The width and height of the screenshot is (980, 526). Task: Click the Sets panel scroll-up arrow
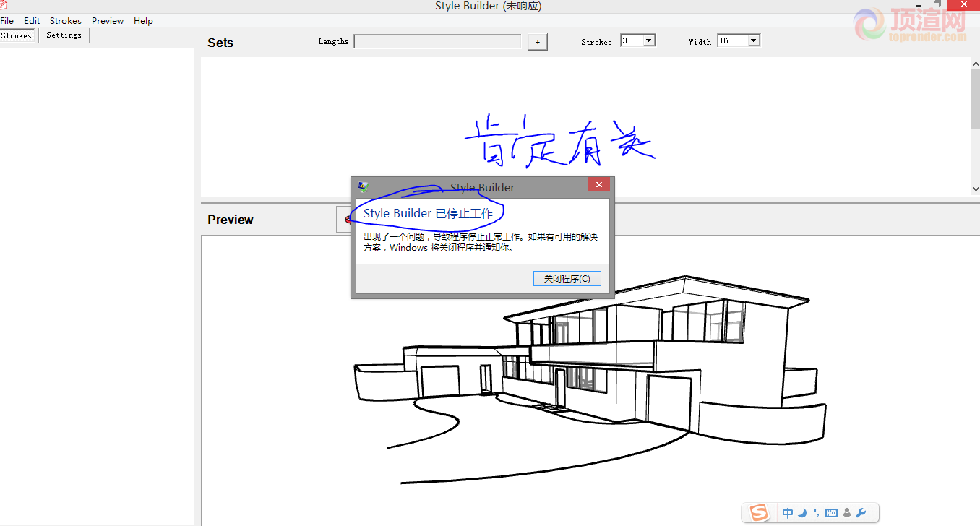point(975,63)
